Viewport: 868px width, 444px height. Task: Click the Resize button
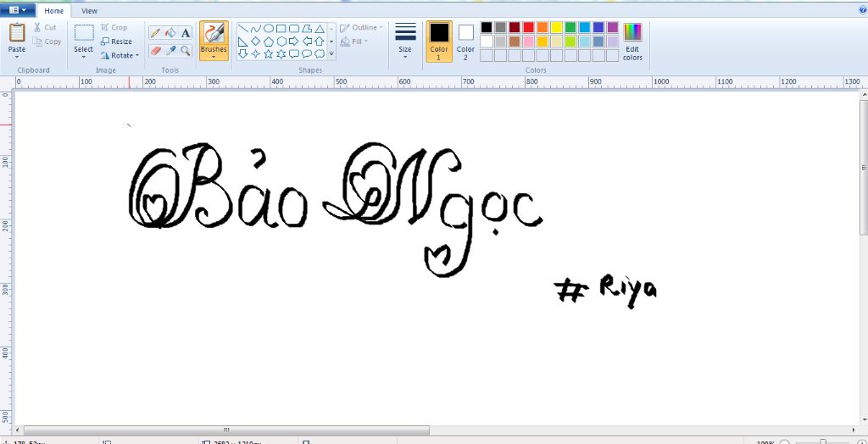[116, 42]
